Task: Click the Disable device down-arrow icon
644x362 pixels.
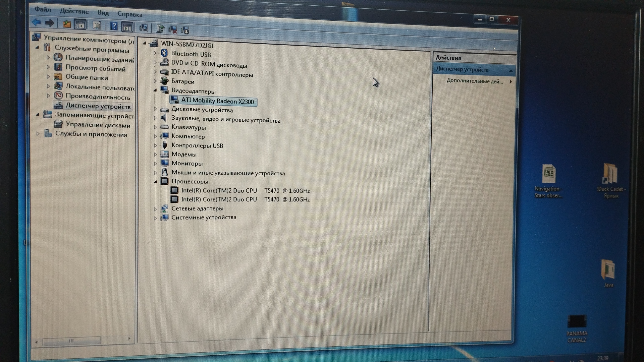Action: [x=185, y=30]
